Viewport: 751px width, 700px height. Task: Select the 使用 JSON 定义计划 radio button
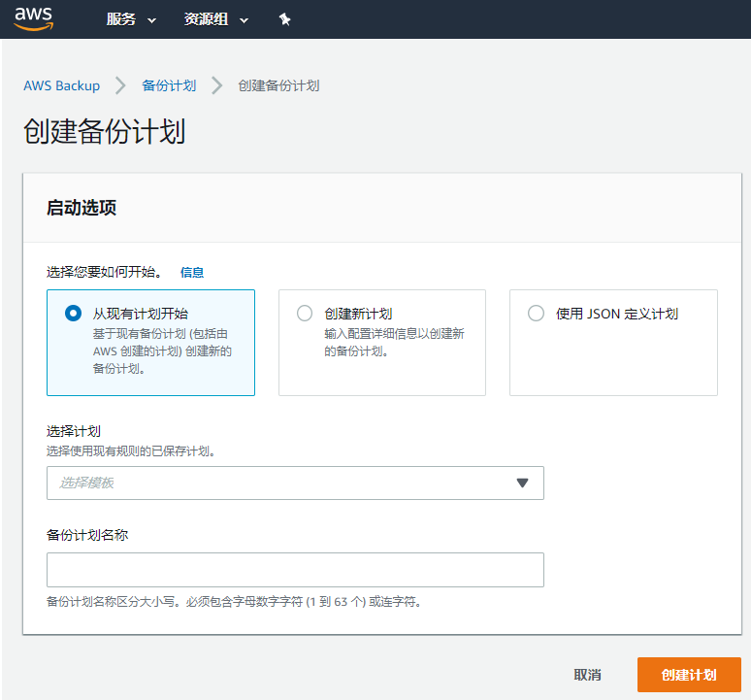click(x=536, y=314)
